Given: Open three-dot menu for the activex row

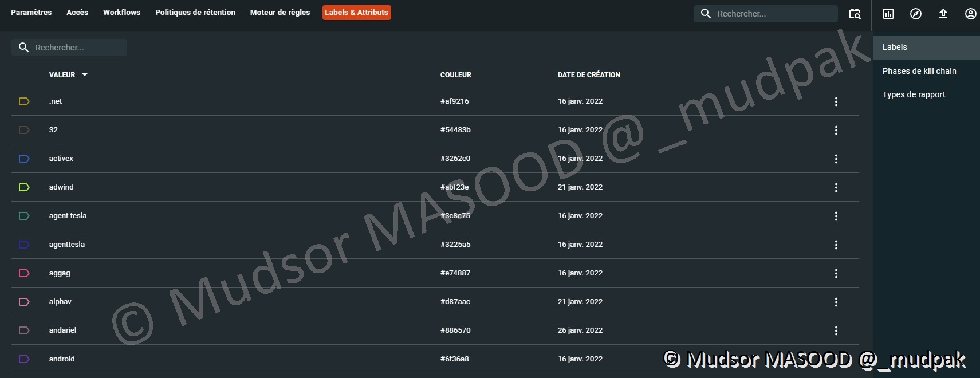Looking at the screenshot, I should pyautogui.click(x=836, y=159).
